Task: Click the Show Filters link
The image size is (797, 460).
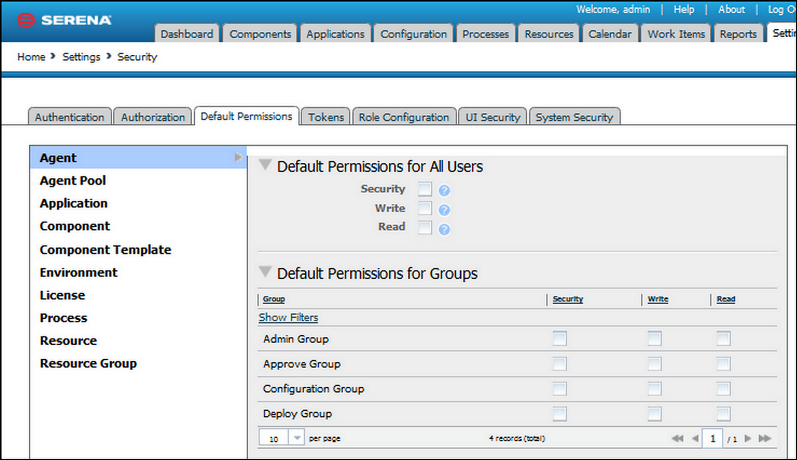Action: tap(288, 317)
